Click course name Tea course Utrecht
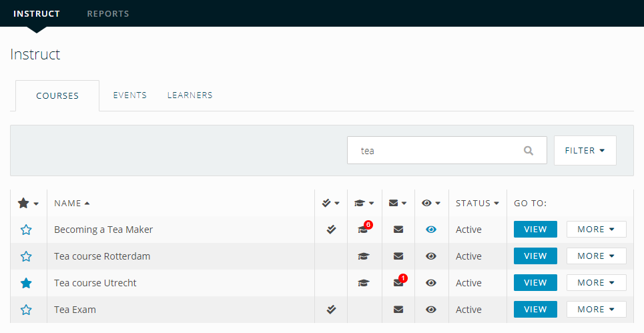The width and height of the screenshot is (644, 333). pos(95,283)
